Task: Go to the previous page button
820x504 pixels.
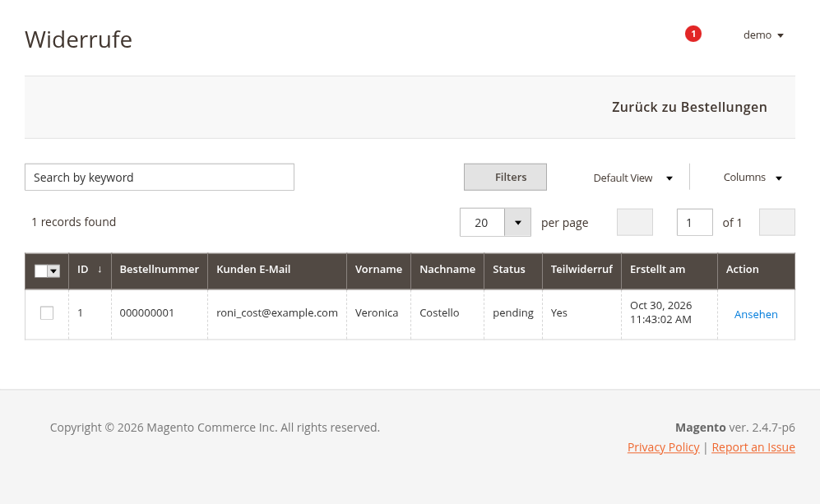Action: pyautogui.click(x=635, y=222)
